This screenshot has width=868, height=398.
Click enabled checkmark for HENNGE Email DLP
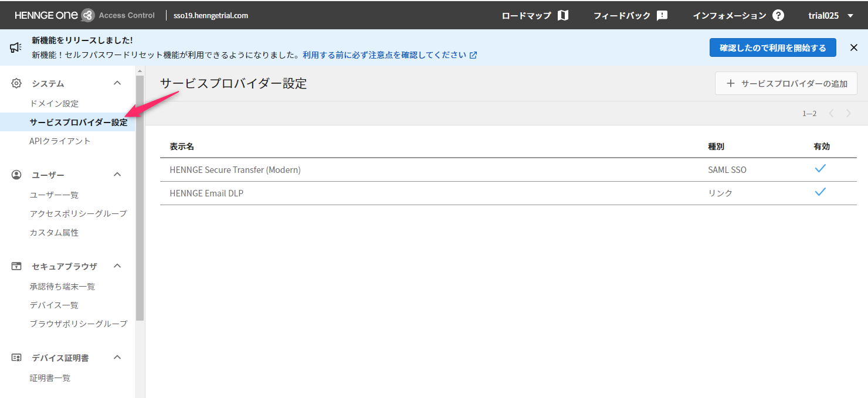pyautogui.click(x=820, y=192)
